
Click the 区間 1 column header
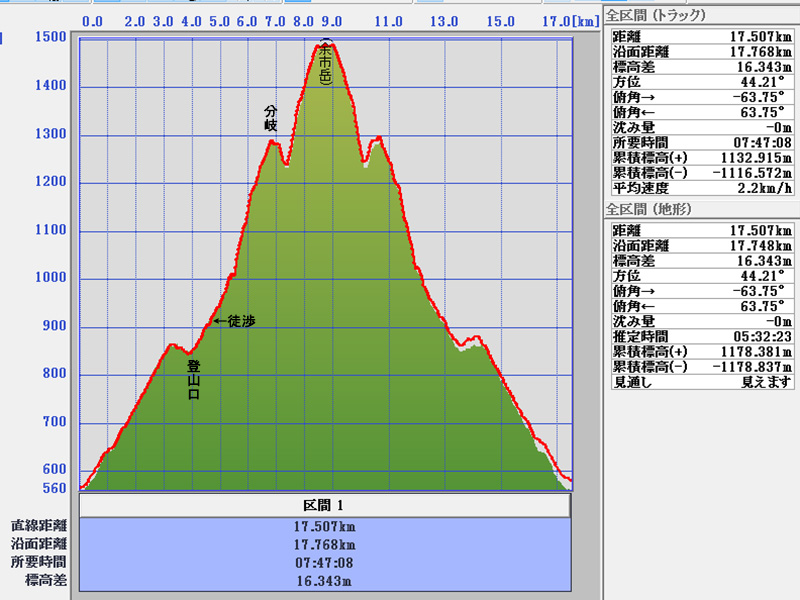point(324,505)
